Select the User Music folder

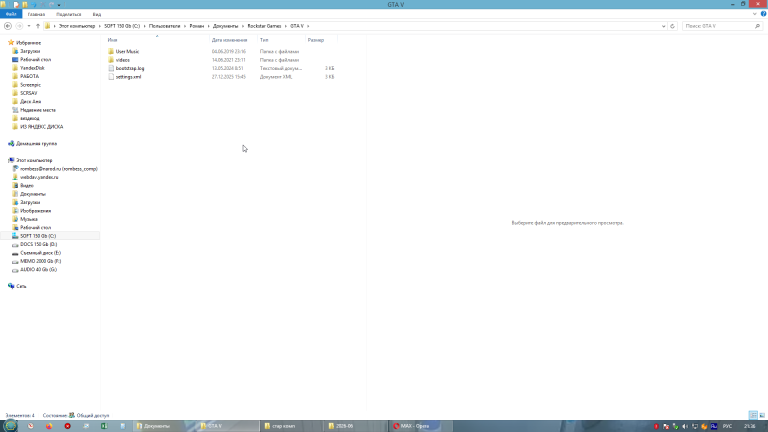point(127,51)
